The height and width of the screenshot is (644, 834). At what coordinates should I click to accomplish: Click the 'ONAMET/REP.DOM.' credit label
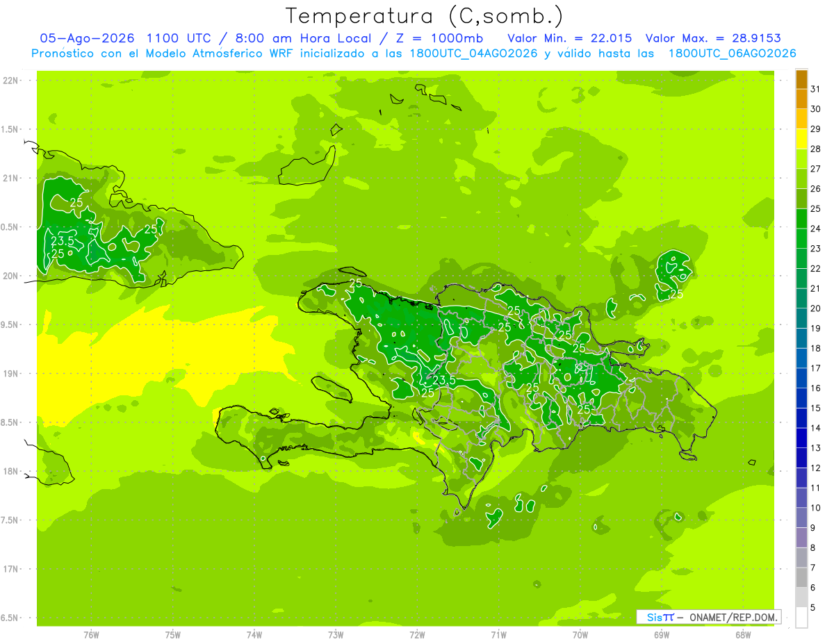(x=734, y=617)
